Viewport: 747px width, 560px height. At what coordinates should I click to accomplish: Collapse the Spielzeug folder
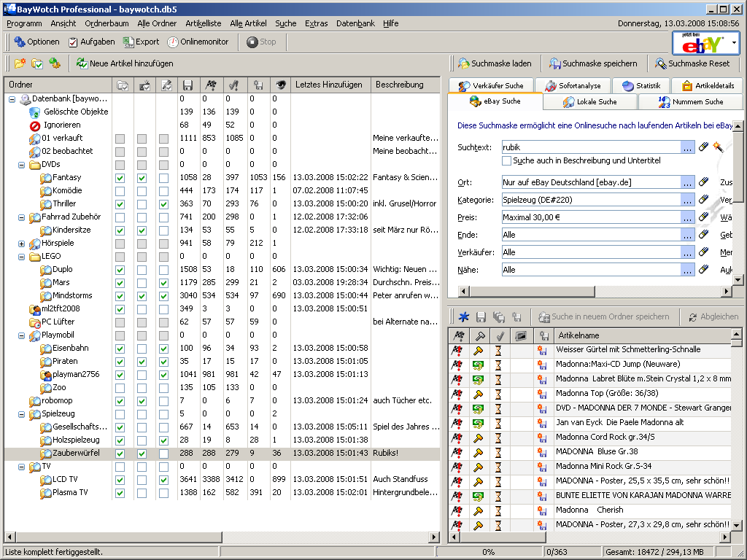[21, 414]
